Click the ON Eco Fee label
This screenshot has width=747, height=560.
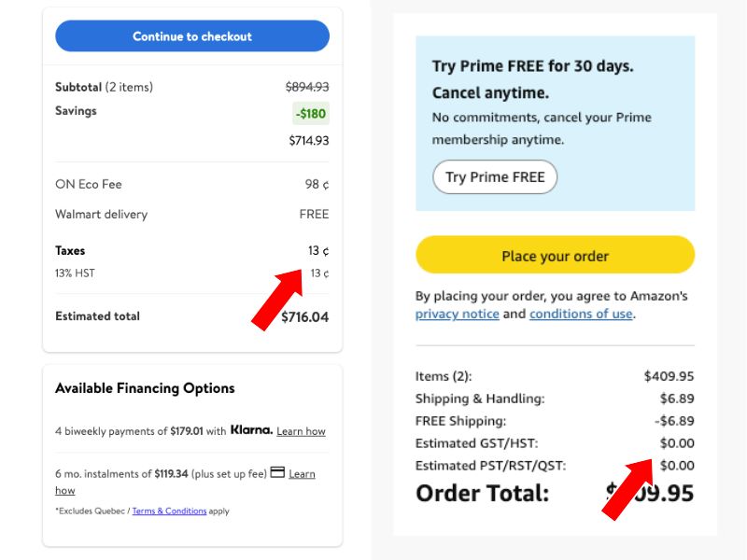[x=89, y=185]
